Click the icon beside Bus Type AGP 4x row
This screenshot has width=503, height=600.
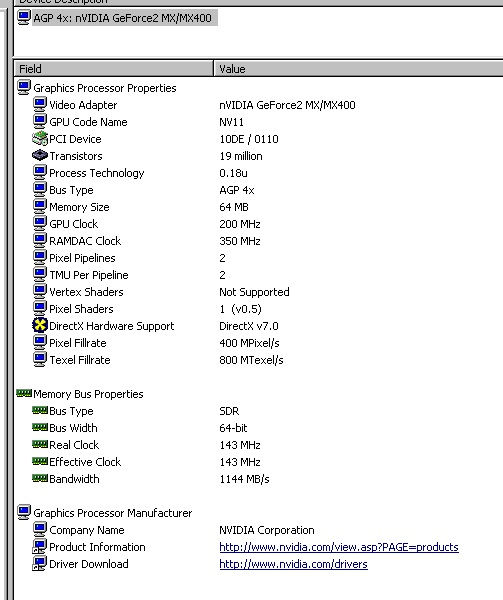pos(40,189)
